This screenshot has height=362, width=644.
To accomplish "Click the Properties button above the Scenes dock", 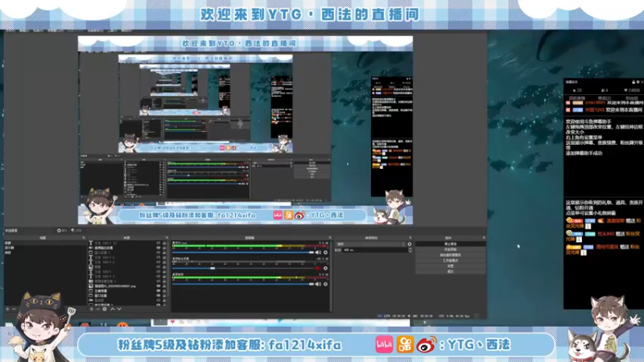I will (x=62, y=231).
